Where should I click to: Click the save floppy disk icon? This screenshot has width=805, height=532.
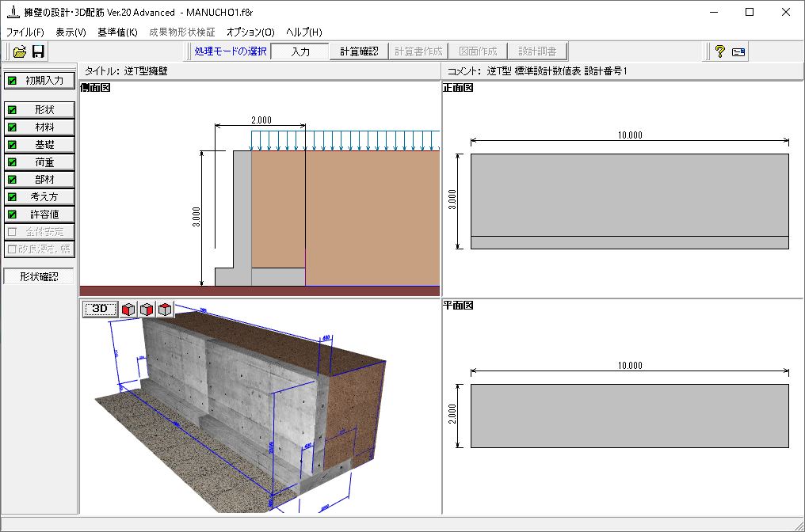[x=38, y=51]
